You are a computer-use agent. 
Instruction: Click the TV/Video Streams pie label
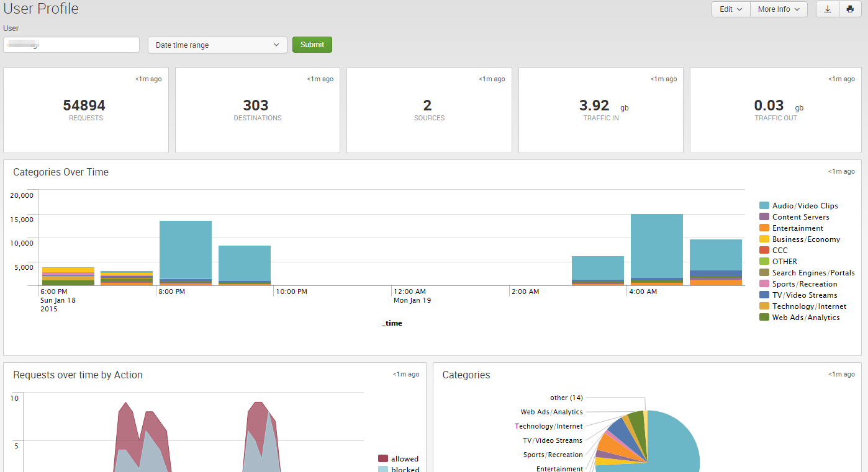(x=553, y=440)
